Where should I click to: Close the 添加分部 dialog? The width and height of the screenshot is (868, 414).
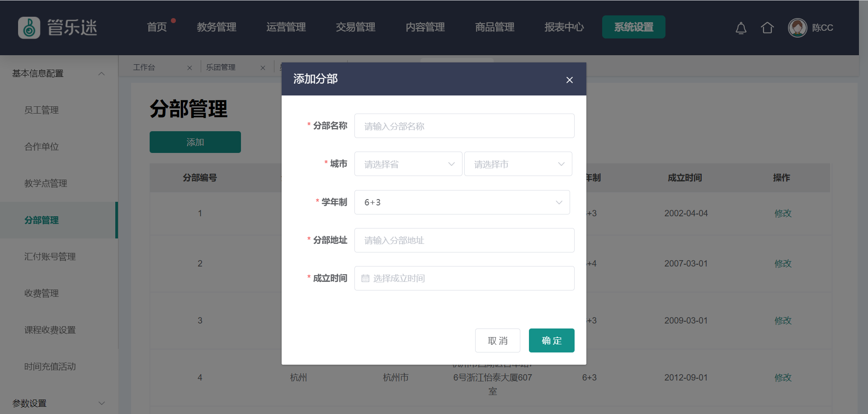[569, 80]
